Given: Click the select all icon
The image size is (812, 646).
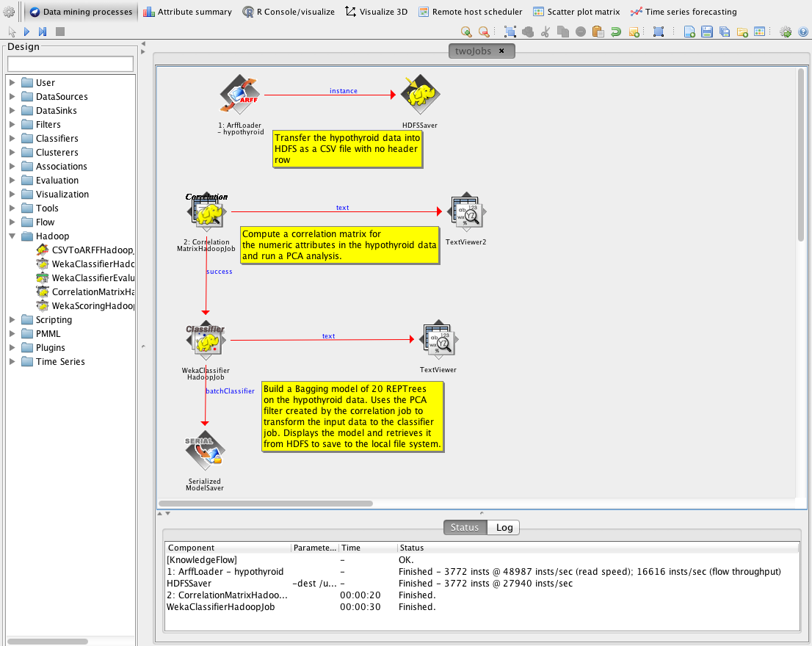Looking at the screenshot, I should 510,32.
